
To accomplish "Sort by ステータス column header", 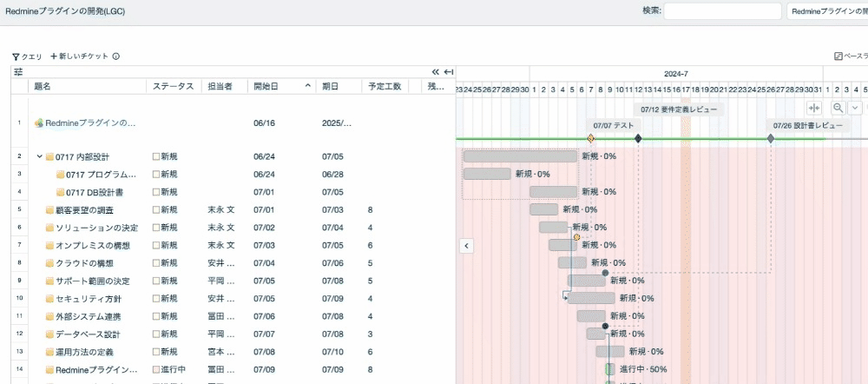I will (174, 86).
